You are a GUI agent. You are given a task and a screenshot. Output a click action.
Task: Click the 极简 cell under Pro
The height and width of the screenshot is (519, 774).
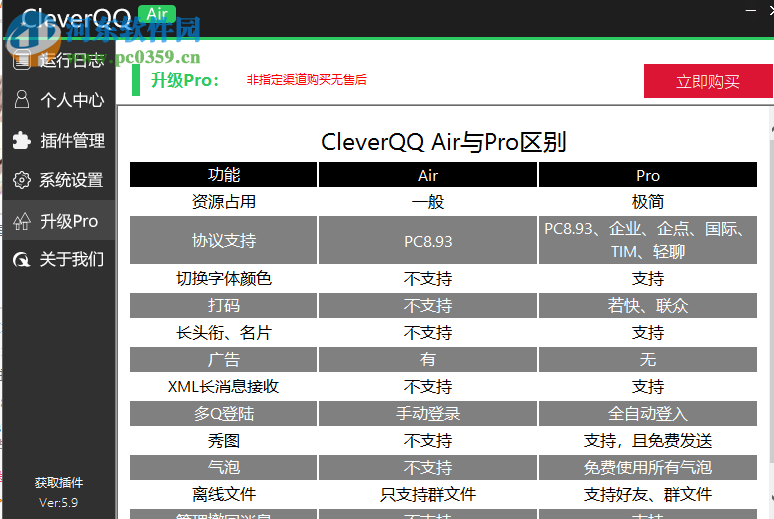pos(648,201)
